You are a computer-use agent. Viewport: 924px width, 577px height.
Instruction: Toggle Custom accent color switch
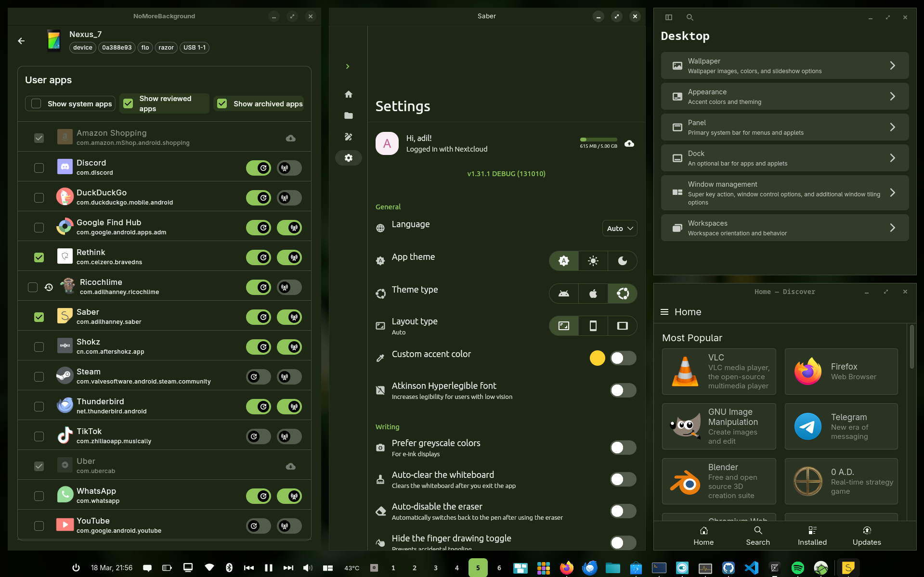[x=623, y=358]
